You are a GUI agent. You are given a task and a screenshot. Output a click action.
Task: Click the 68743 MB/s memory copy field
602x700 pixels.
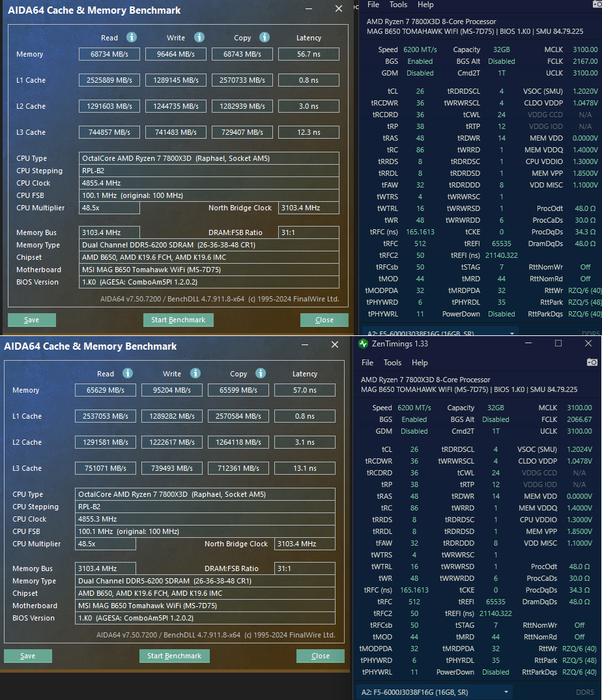(242, 54)
